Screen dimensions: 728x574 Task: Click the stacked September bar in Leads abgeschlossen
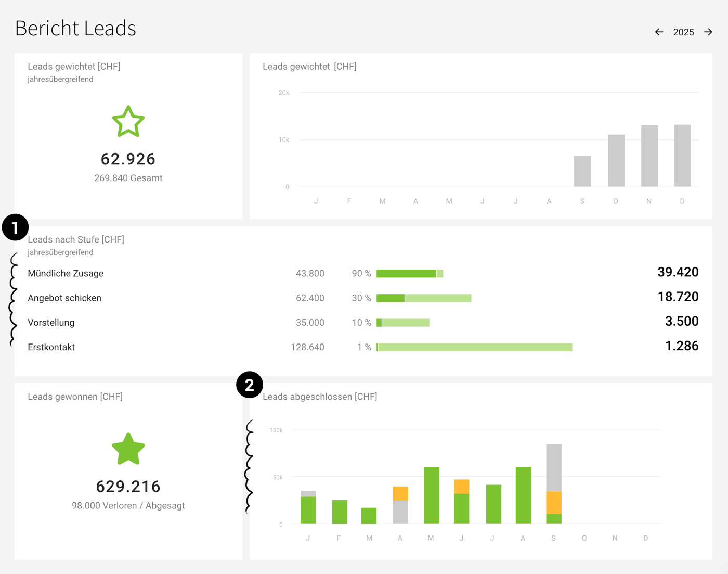click(553, 484)
